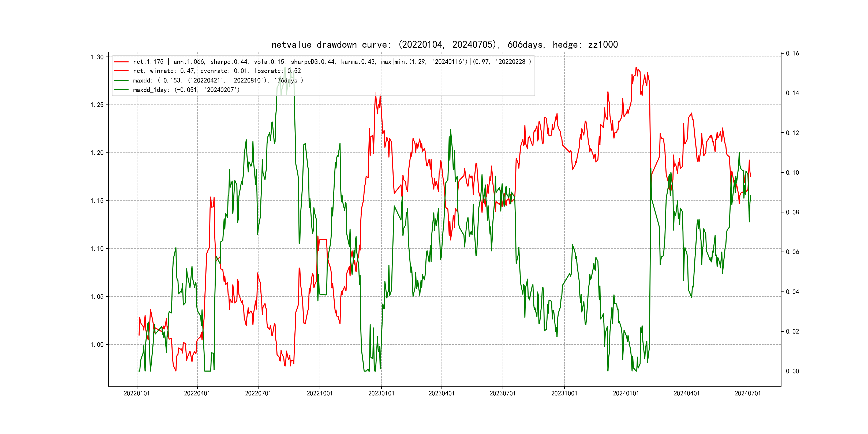Click the 1.30 left y-axis label
Screen dimensions: 868x434
(97, 57)
